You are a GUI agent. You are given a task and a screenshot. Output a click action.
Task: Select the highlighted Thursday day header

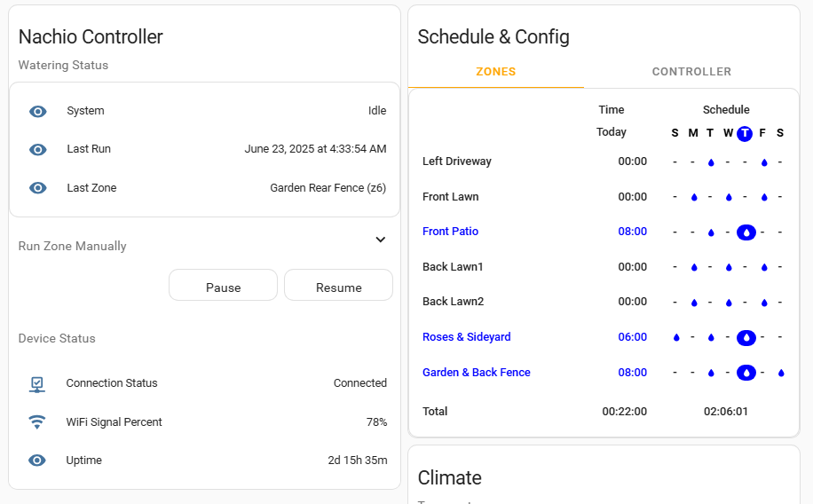click(x=745, y=133)
